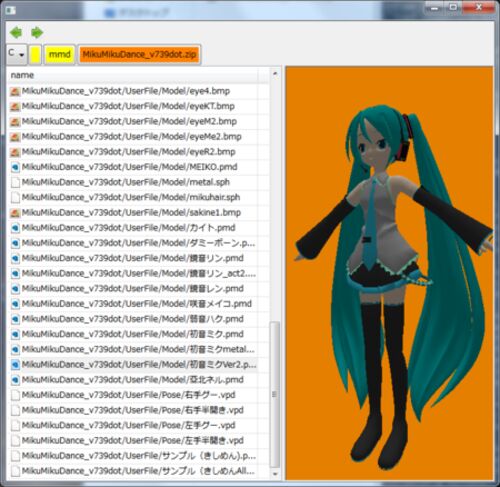
Task: Click the window icon in title bar
Action: pyautogui.click(x=10, y=10)
